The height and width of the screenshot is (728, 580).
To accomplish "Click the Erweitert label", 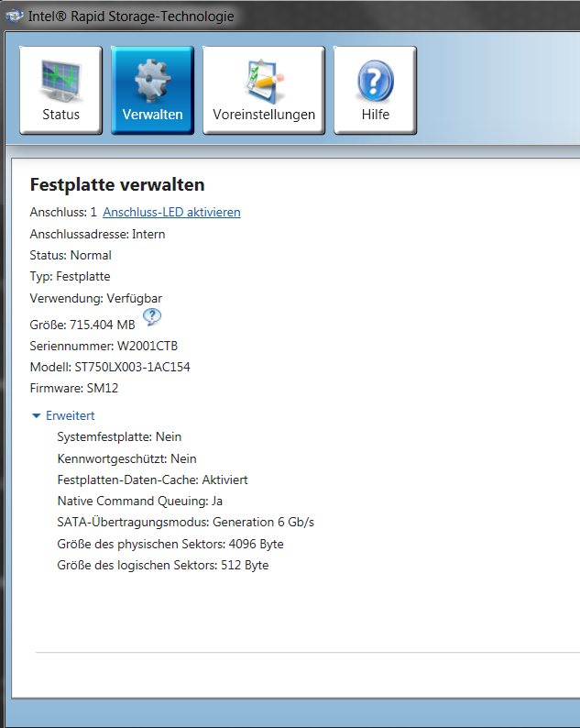I will point(70,415).
